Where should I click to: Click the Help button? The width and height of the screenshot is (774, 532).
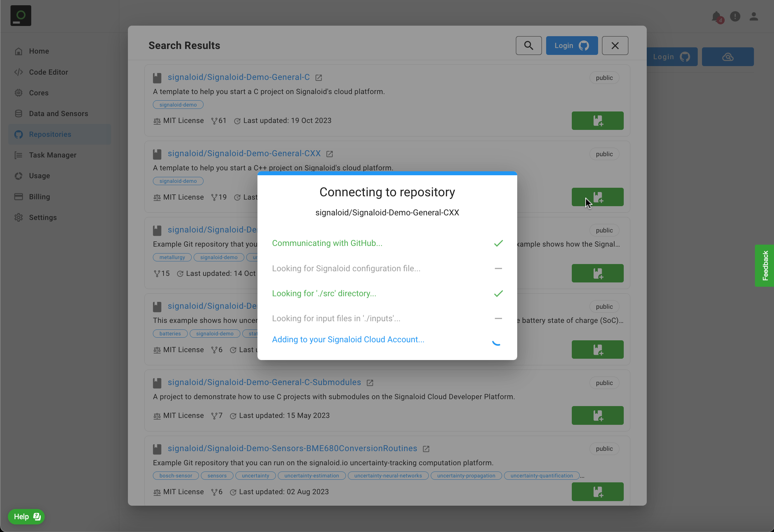tap(26, 517)
